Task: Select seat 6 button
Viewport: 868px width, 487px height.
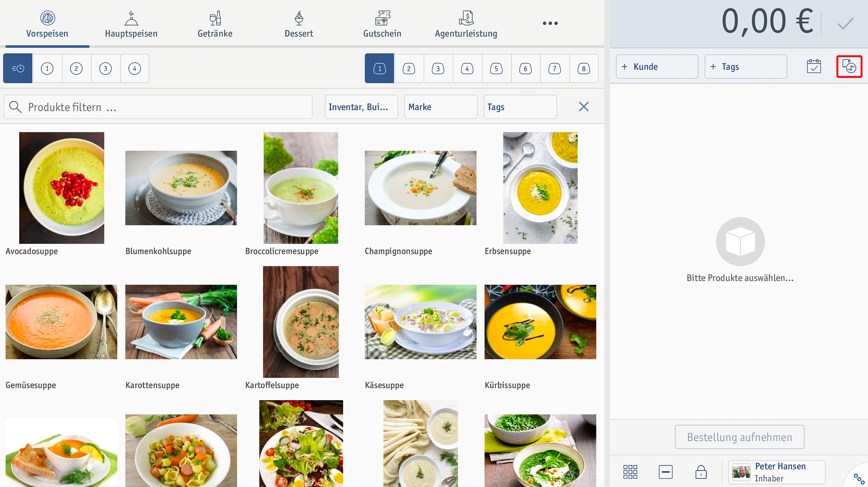Action: [525, 68]
